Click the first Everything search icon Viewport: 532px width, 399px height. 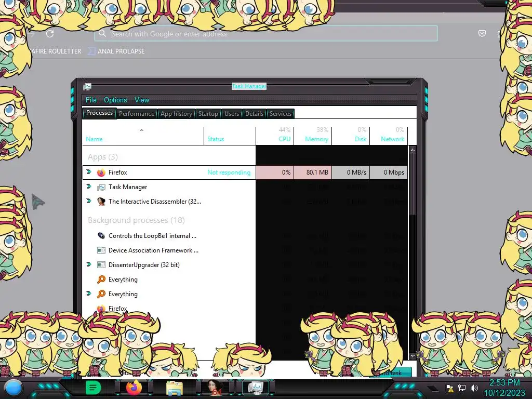click(x=101, y=279)
